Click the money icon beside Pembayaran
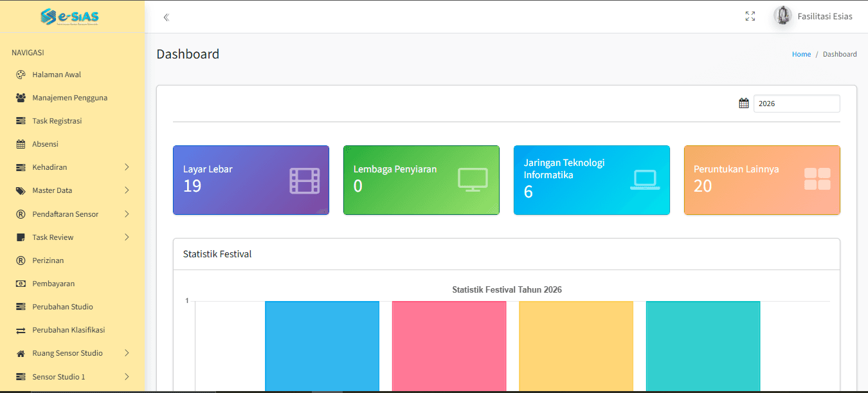This screenshot has width=868, height=393. [21, 284]
